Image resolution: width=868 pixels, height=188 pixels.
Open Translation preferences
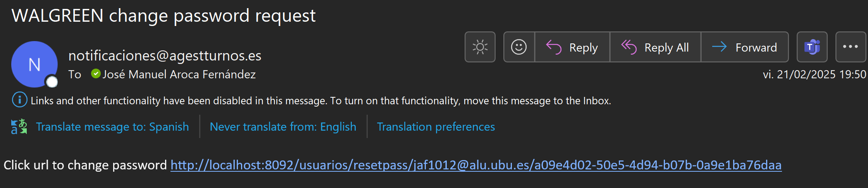point(436,127)
